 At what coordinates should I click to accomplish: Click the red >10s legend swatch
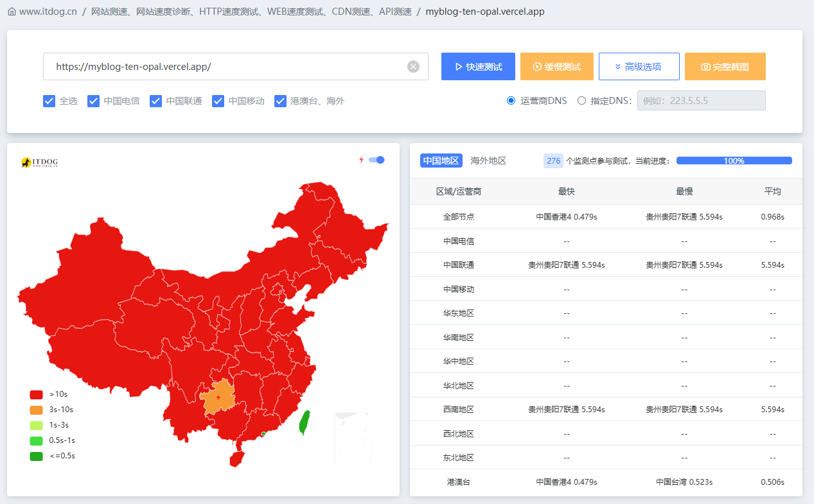37,394
